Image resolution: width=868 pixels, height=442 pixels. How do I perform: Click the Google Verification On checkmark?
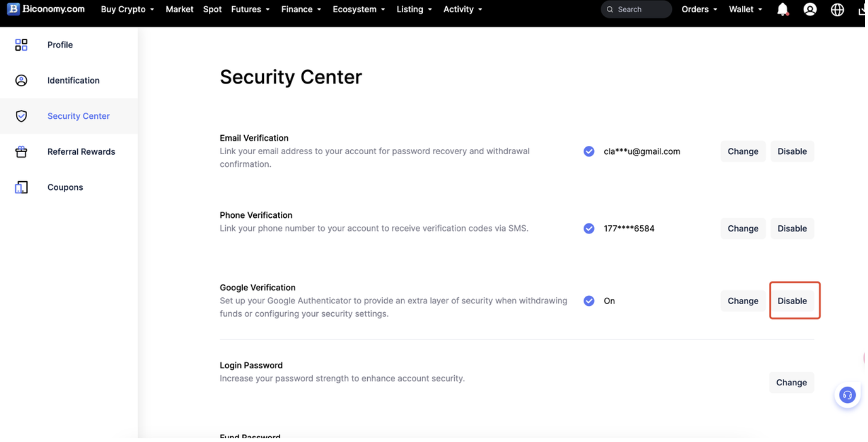point(589,301)
